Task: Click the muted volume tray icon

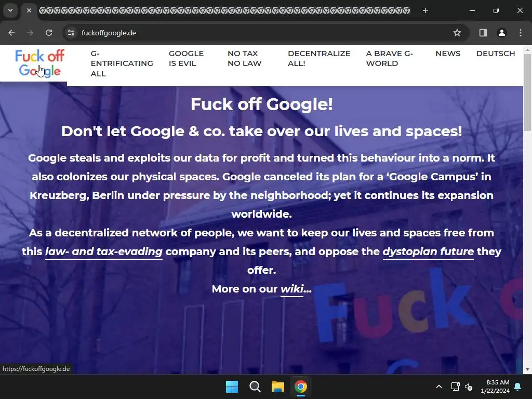Action: pyautogui.click(x=469, y=387)
